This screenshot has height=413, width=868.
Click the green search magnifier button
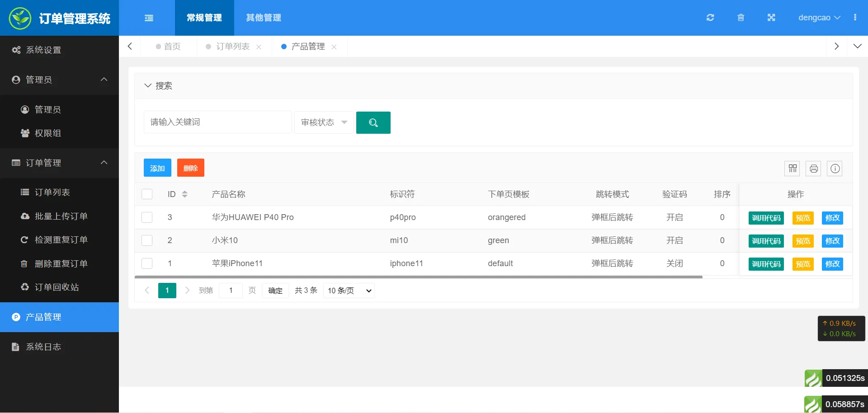(x=373, y=122)
